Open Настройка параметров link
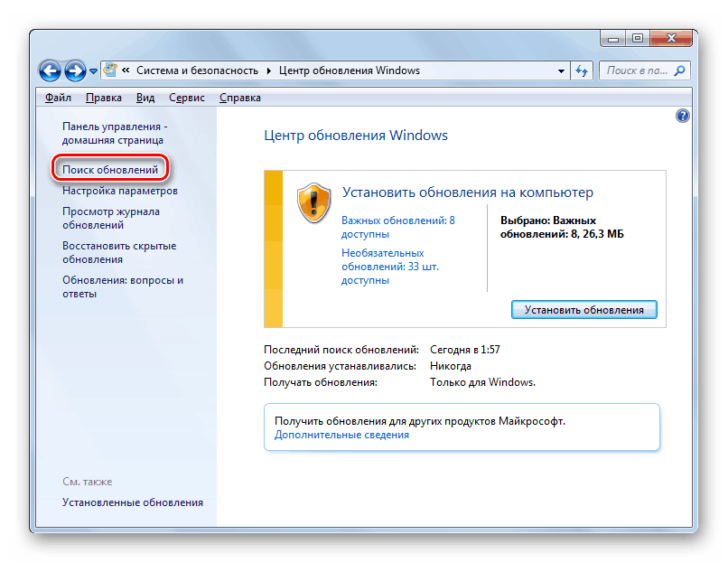The width and height of the screenshot is (728, 563). [120, 191]
